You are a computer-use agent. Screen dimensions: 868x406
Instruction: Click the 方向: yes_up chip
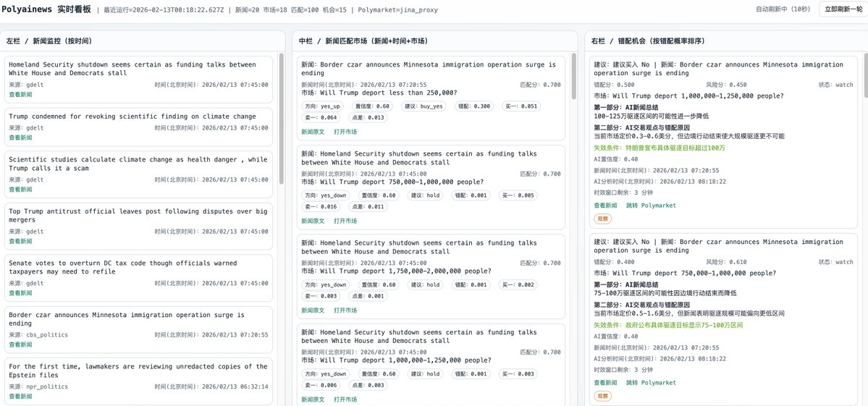323,106
